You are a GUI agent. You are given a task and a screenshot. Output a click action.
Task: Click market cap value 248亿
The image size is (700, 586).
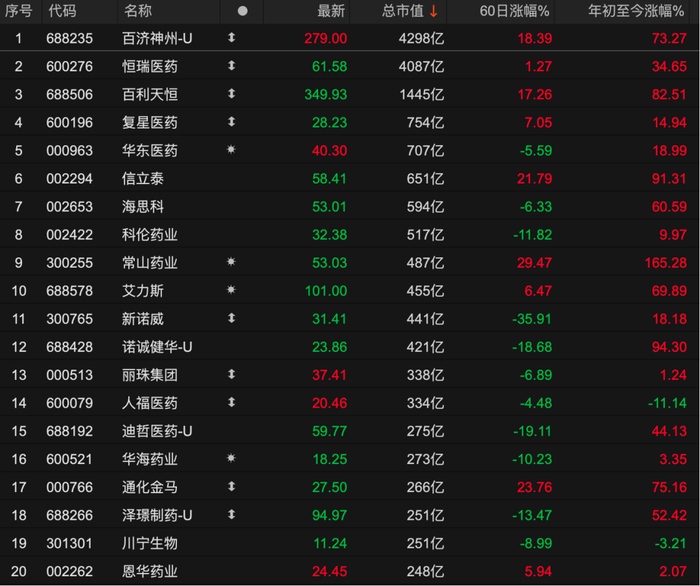tap(425, 571)
